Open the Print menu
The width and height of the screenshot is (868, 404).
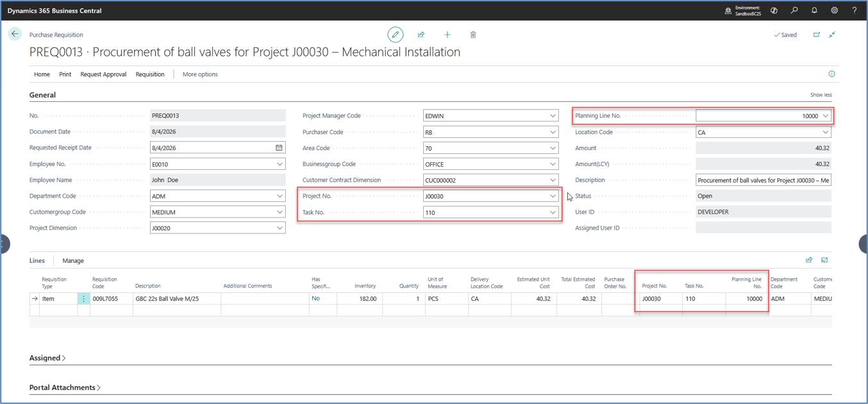[65, 74]
